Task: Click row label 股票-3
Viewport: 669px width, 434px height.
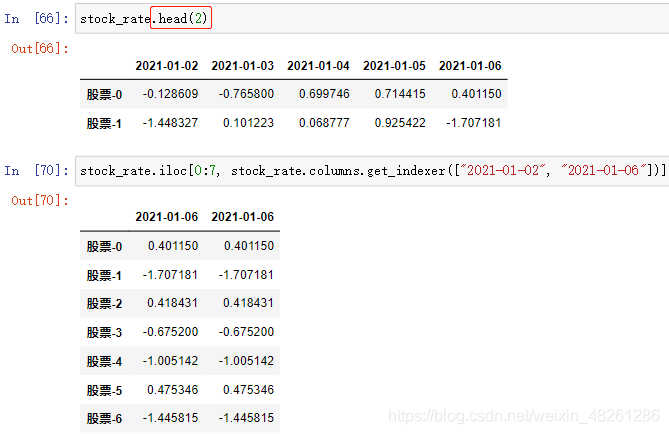Action: coord(105,332)
